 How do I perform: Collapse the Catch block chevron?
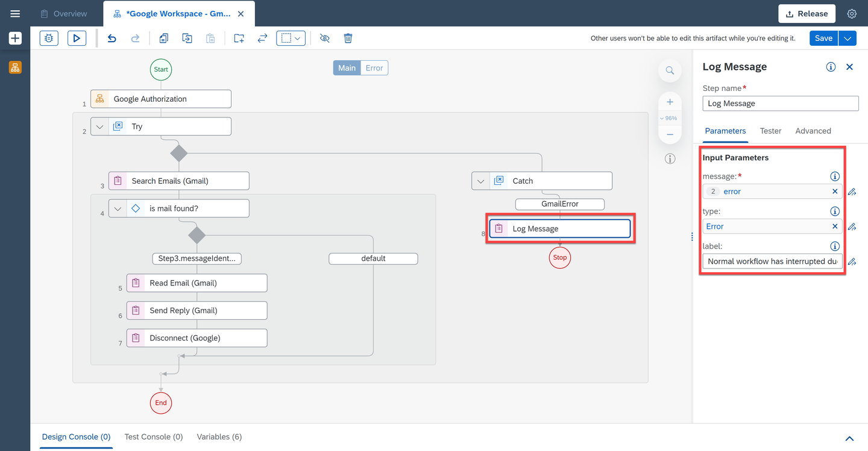[x=481, y=181]
